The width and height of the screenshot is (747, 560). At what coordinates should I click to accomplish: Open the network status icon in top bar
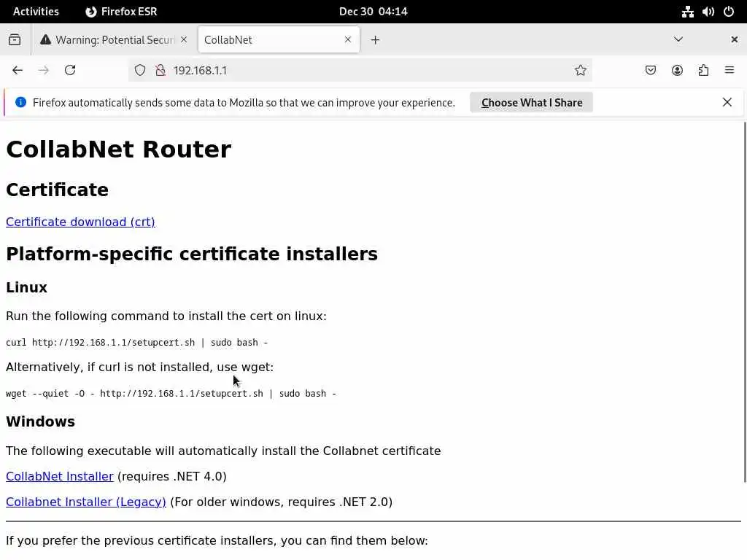(687, 12)
